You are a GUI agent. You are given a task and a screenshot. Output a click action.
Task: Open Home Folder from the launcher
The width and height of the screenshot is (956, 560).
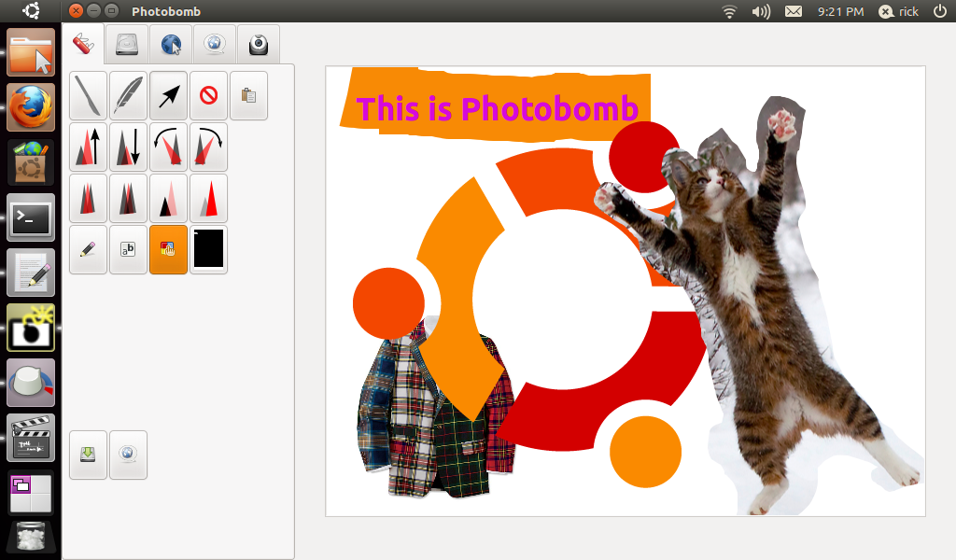(31, 53)
